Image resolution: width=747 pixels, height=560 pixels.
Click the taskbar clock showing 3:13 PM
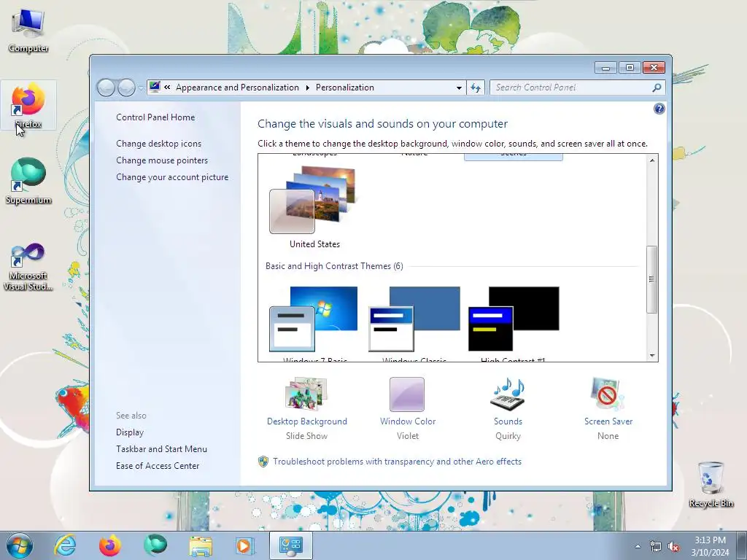click(x=710, y=546)
